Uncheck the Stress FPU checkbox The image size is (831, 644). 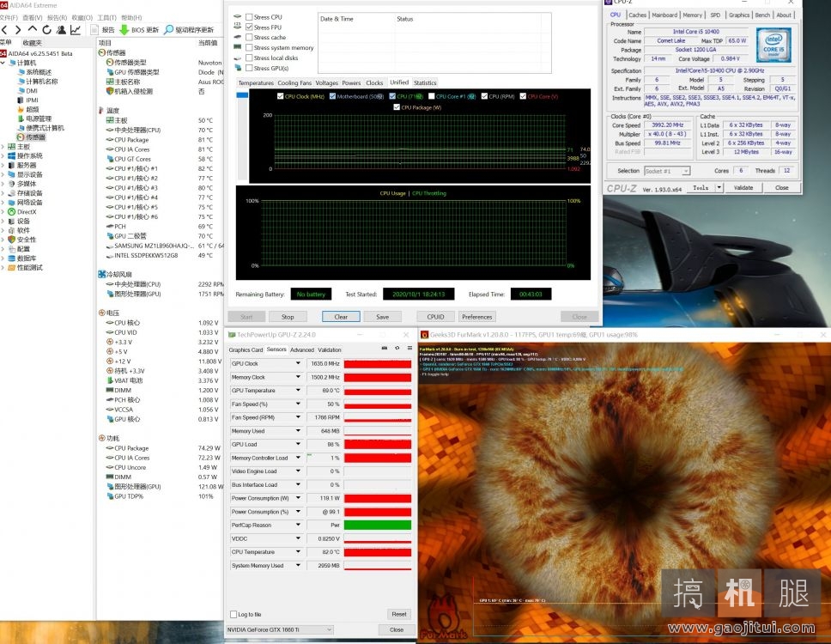pyautogui.click(x=249, y=27)
